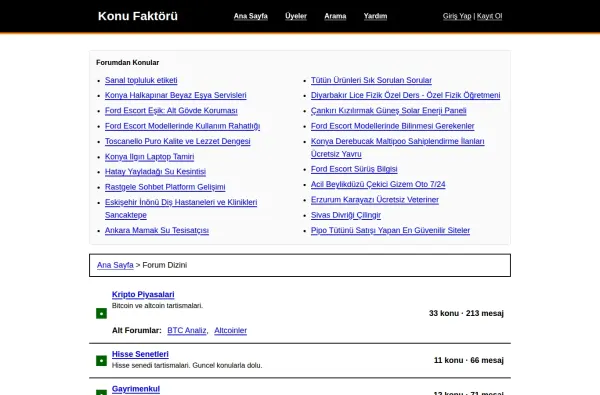This screenshot has height=395, width=600.
Task: Click Ana Sayfa in the breadcrumb
Action: click(115, 265)
